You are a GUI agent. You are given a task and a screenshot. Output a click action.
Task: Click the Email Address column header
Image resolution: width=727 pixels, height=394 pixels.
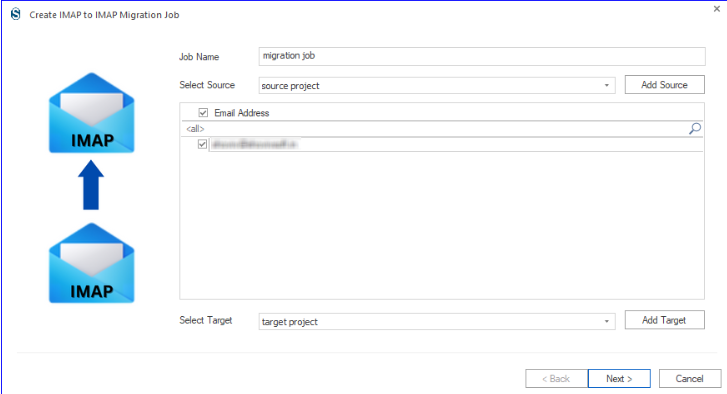[241, 113]
